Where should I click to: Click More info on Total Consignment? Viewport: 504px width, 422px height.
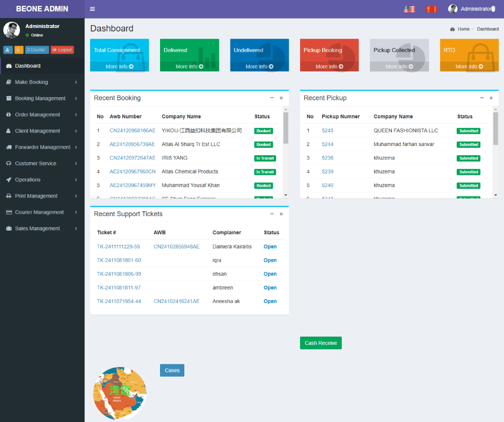[x=119, y=67]
